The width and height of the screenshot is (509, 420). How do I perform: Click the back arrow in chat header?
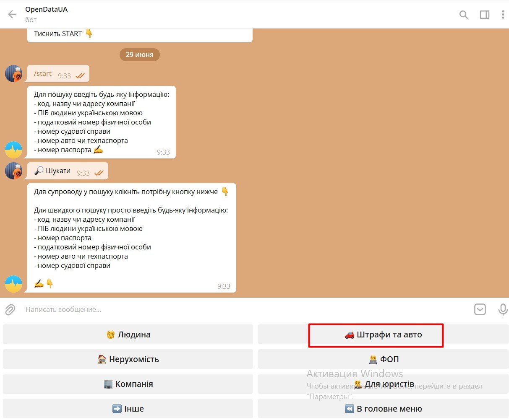coord(12,14)
